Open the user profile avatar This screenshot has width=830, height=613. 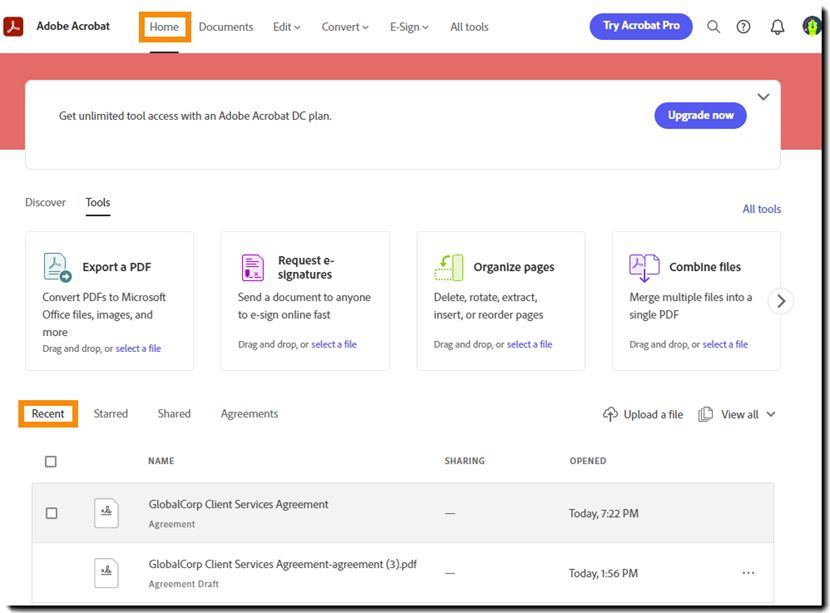coord(811,26)
